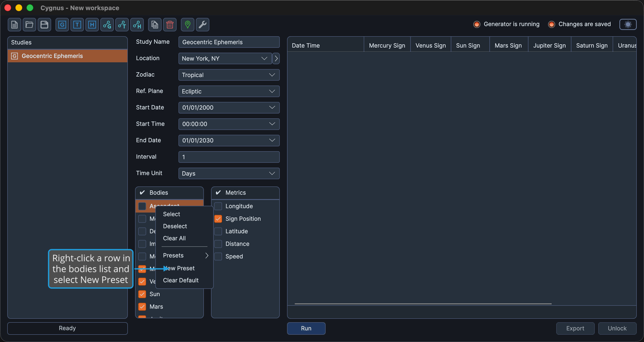Open the Ref. Plane dropdown showing Ecliptic
This screenshot has height=342, width=644.
tap(229, 91)
